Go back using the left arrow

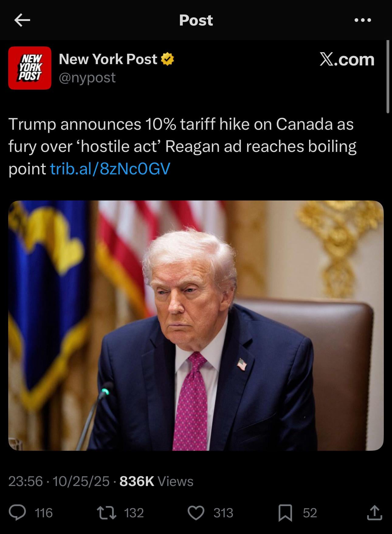pyautogui.click(x=22, y=20)
